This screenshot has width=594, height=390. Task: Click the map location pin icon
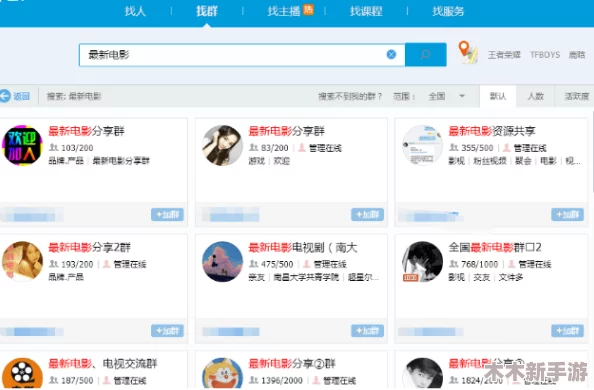tap(467, 52)
